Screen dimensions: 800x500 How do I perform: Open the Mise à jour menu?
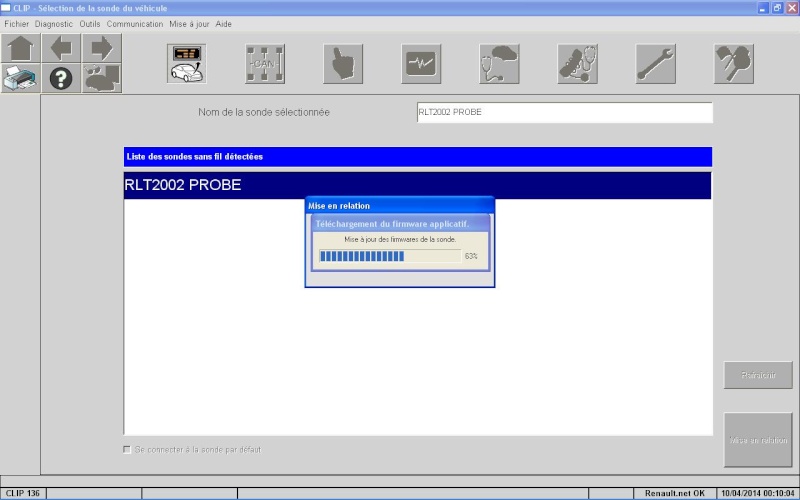pos(189,24)
